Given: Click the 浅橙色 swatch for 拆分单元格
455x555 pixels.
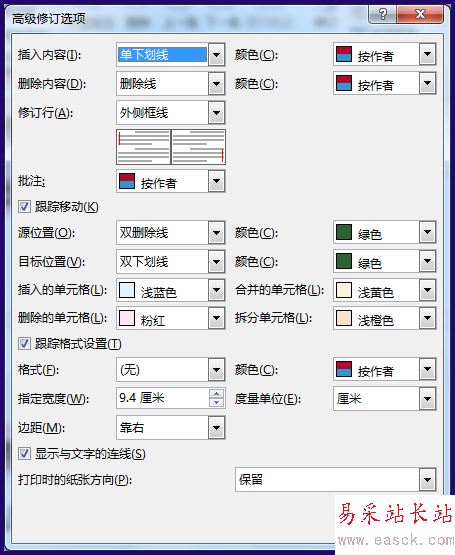Looking at the screenshot, I should pyautogui.click(x=343, y=318).
